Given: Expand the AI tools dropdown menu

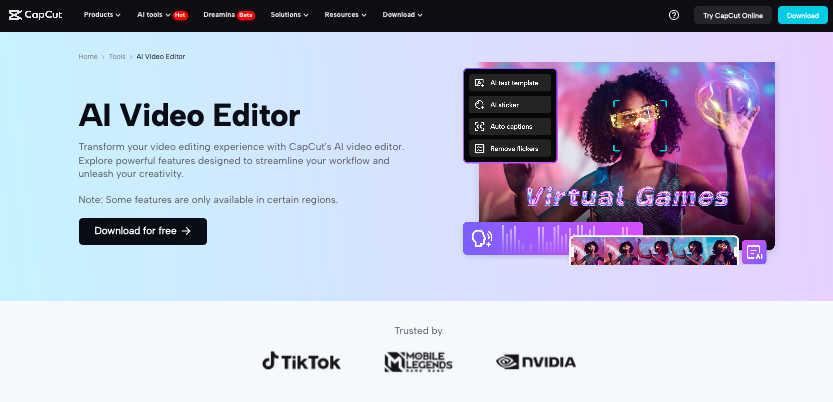Looking at the screenshot, I should (154, 15).
